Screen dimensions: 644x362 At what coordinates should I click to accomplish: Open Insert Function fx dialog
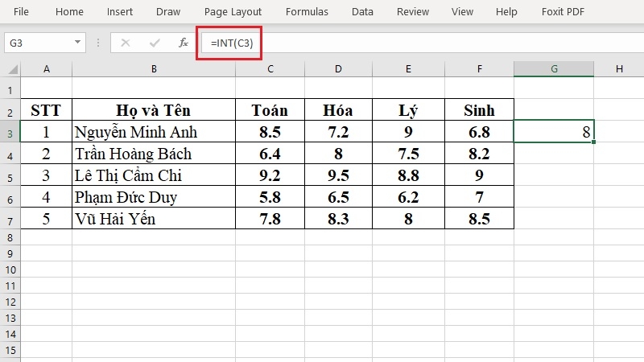pyautogui.click(x=184, y=43)
